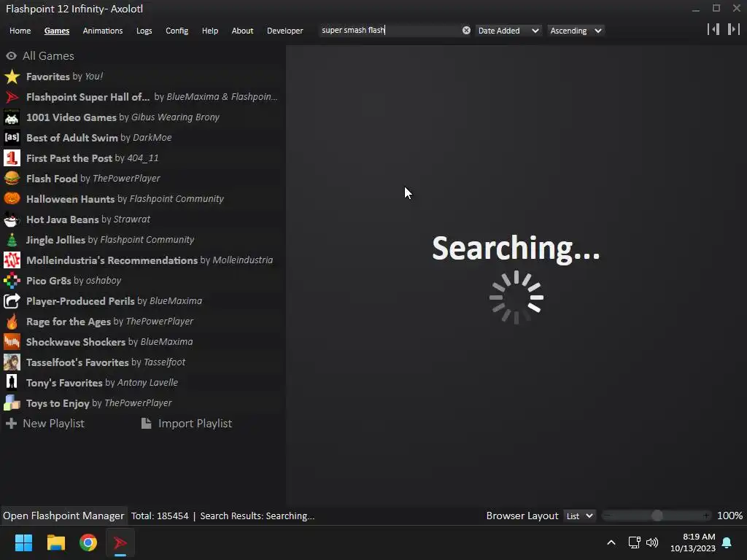Viewport: 747px width, 560px height.
Task: Click the 1001 Video Games invader icon
Action: [12, 117]
